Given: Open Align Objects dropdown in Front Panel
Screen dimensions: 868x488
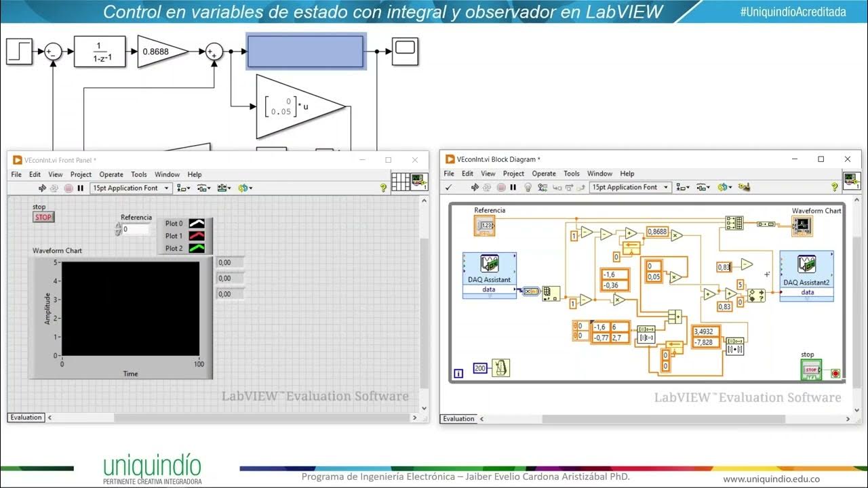Looking at the screenshot, I should 184,188.
